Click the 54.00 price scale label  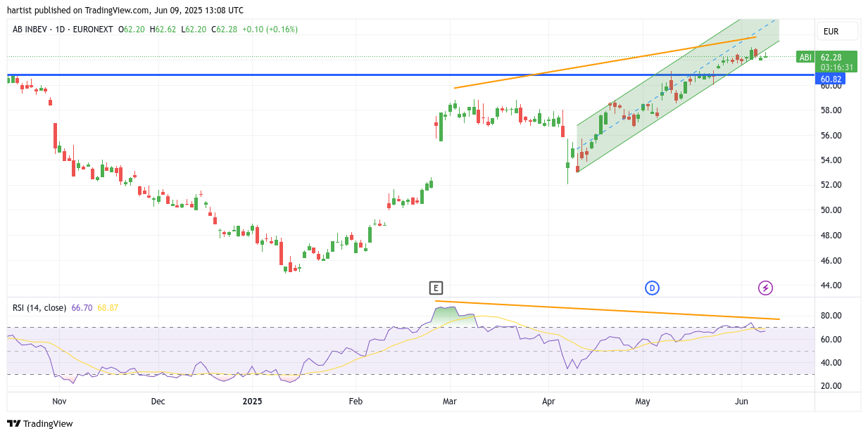pos(831,160)
